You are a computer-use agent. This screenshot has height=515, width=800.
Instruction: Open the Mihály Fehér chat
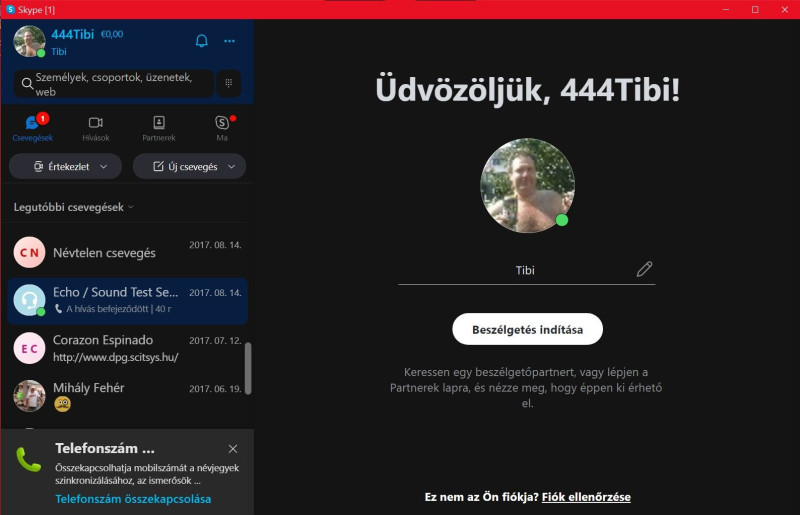click(x=128, y=396)
